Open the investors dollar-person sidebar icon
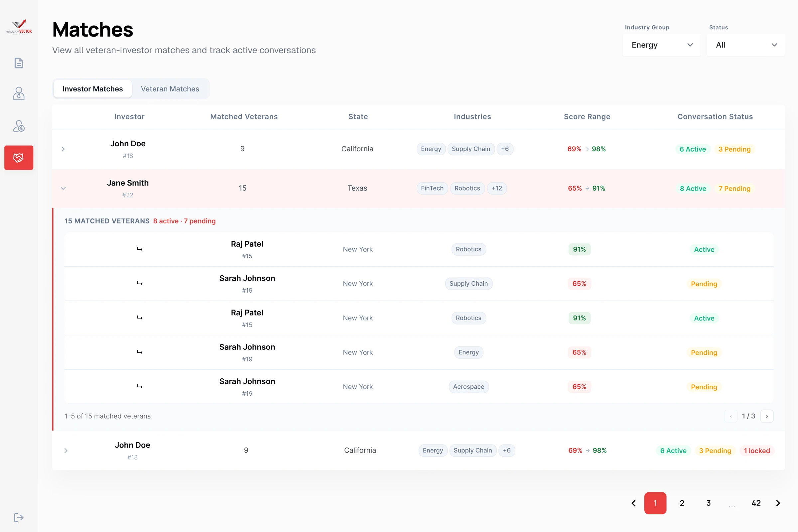Viewport: 798px width, 532px height. [x=19, y=126]
